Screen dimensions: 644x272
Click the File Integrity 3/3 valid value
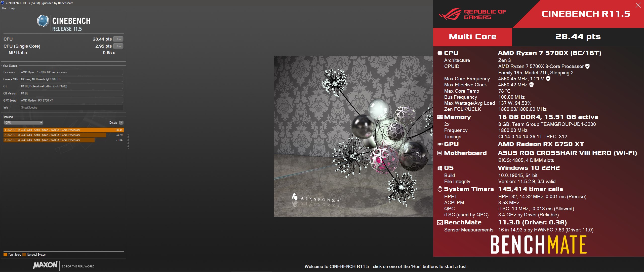pyautogui.click(x=527, y=182)
